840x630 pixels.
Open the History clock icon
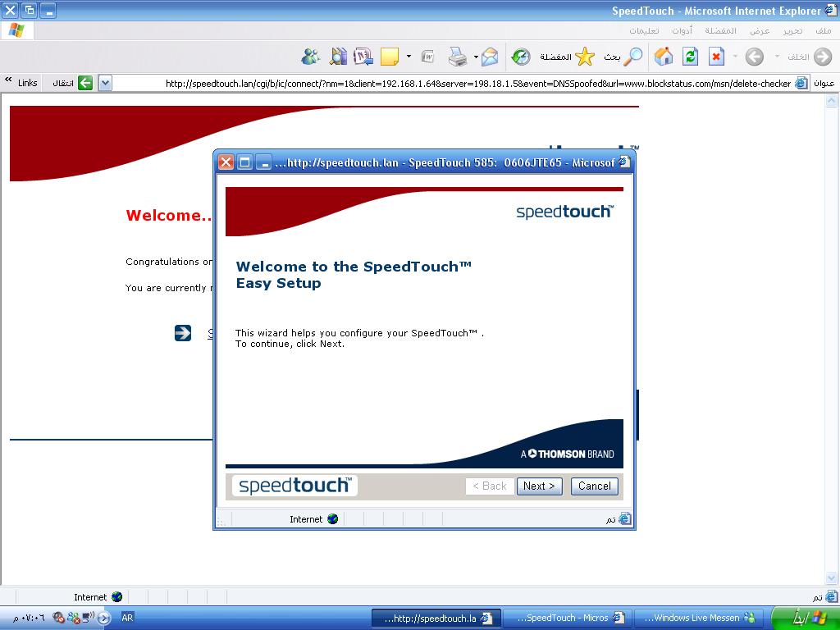[521, 57]
